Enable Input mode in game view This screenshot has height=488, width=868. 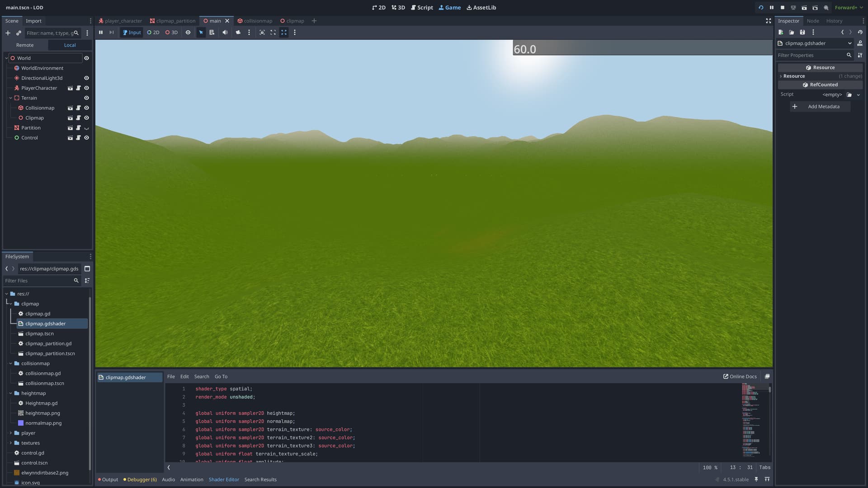(132, 33)
